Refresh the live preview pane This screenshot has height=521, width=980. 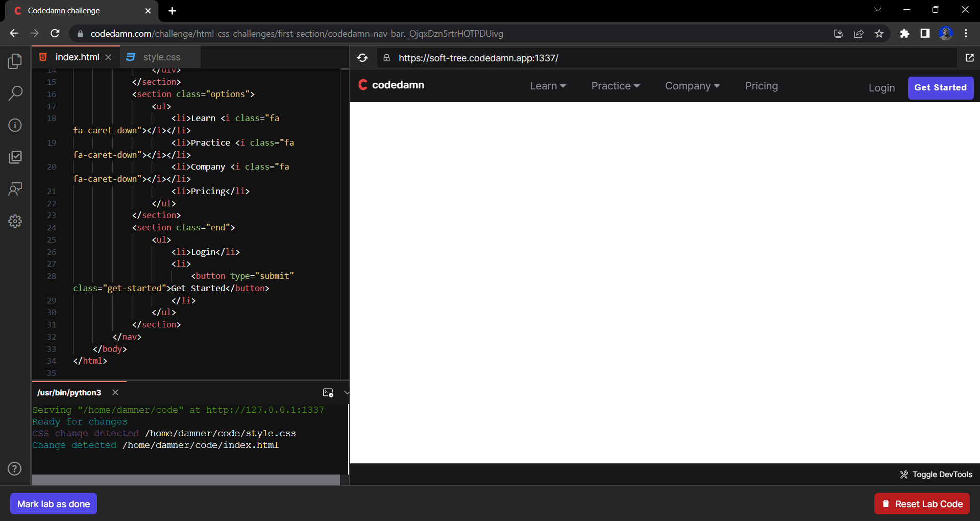tap(362, 58)
